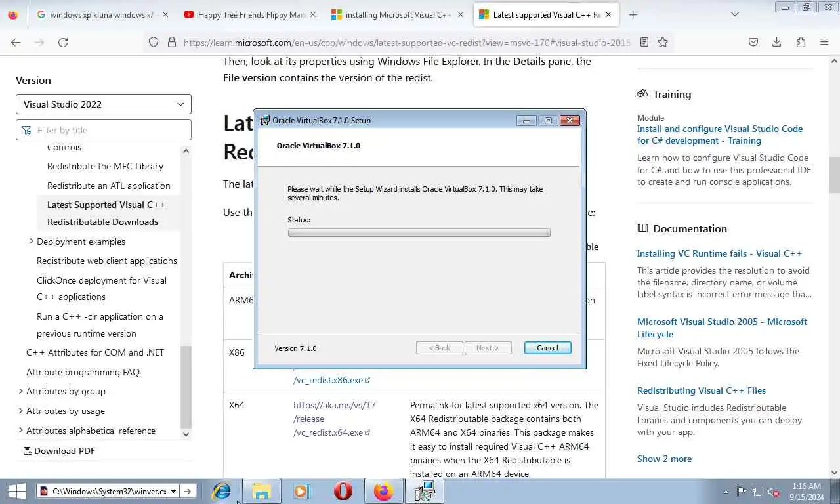The width and height of the screenshot is (840, 504).
Task: Click the Filter by title field
Action: (104, 130)
